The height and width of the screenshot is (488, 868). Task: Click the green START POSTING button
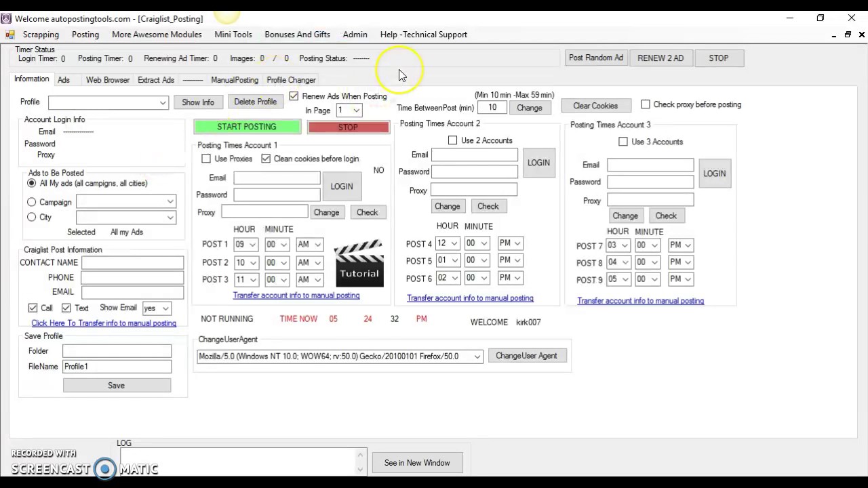click(247, 127)
